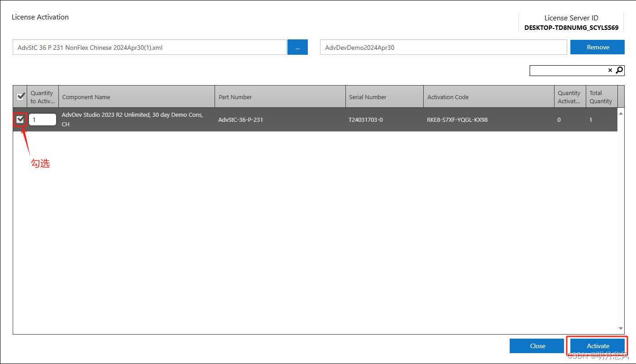Click the scrollbar down arrow
This screenshot has height=364, width=636.
pos(621,329)
